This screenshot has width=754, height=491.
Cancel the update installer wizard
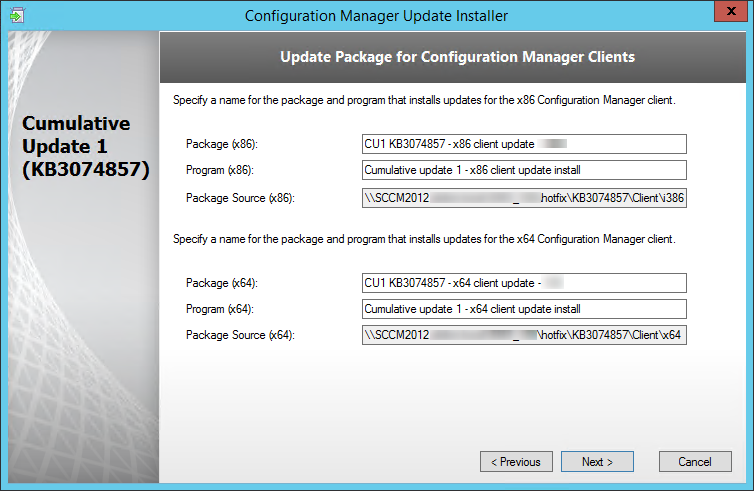coord(695,462)
